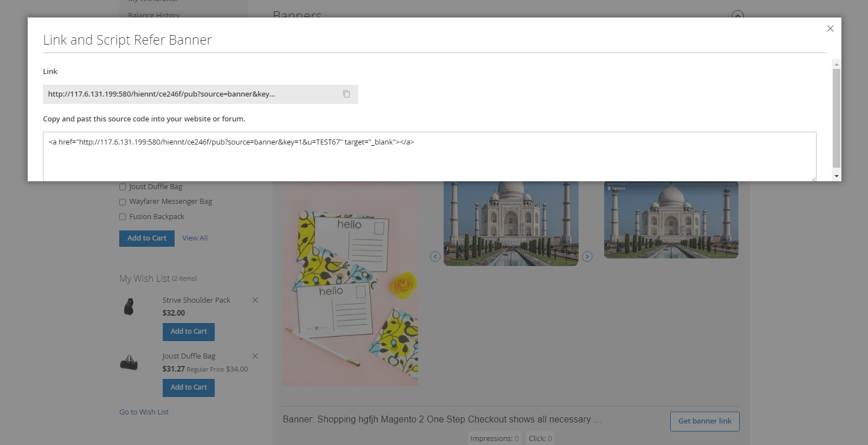Click the View All link
This screenshot has width=868, height=445.
(x=195, y=238)
